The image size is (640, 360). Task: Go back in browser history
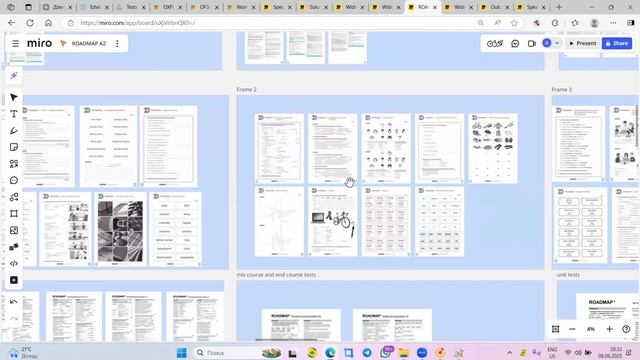[11, 23]
